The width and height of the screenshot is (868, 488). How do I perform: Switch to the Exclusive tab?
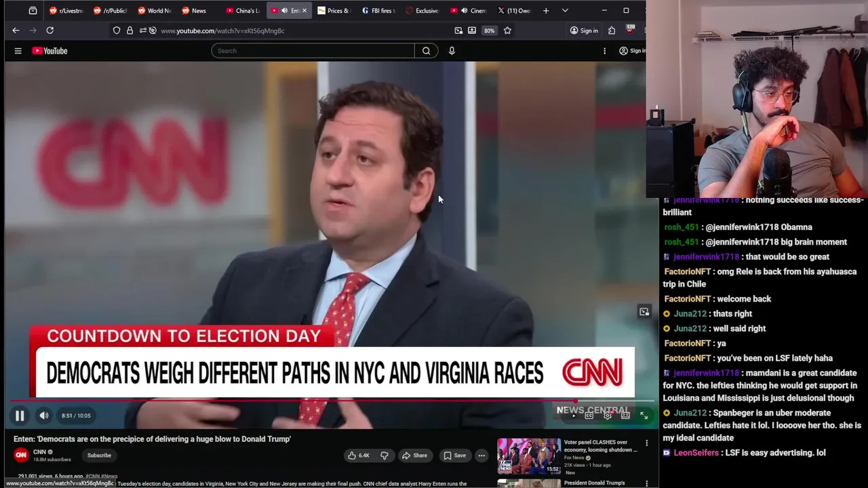tap(423, 11)
